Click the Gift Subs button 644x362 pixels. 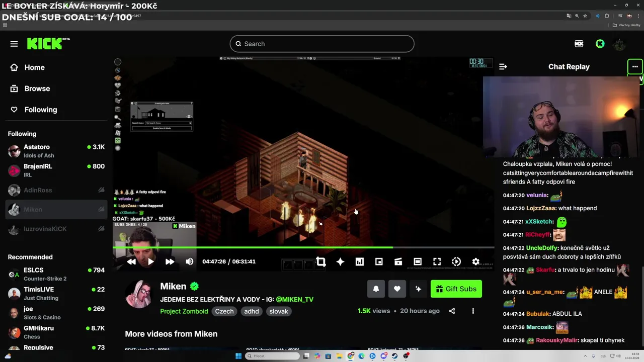click(x=456, y=289)
